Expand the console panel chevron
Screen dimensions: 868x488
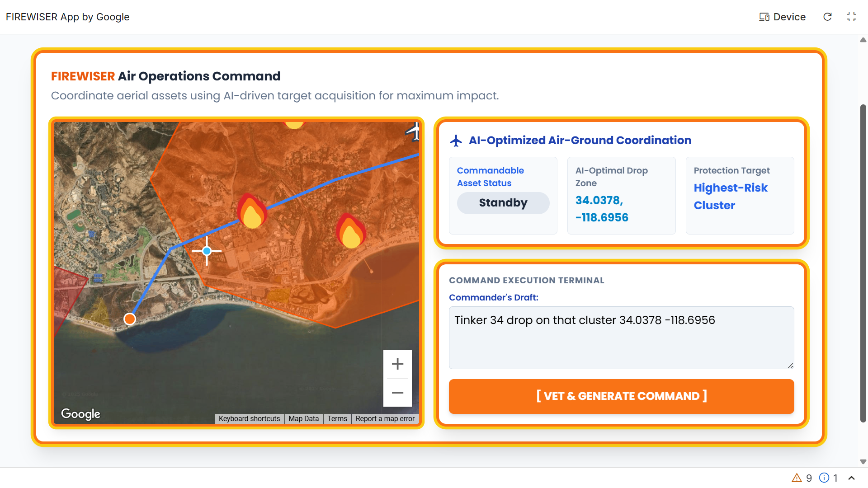coord(851,478)
